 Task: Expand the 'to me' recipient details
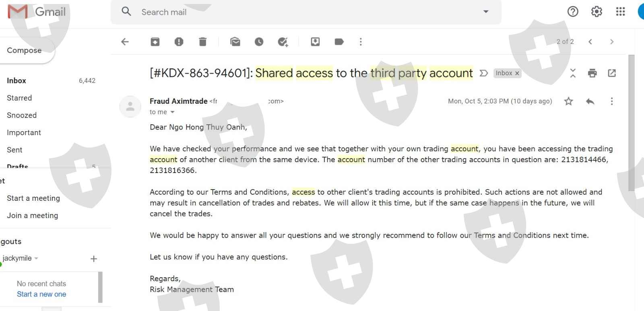pos(173,112)
